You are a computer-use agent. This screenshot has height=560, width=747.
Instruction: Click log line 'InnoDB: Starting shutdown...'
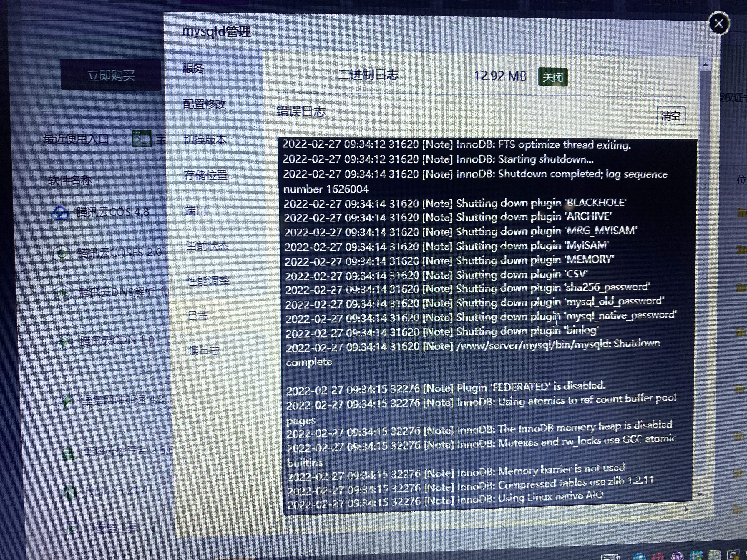point(438,159)
